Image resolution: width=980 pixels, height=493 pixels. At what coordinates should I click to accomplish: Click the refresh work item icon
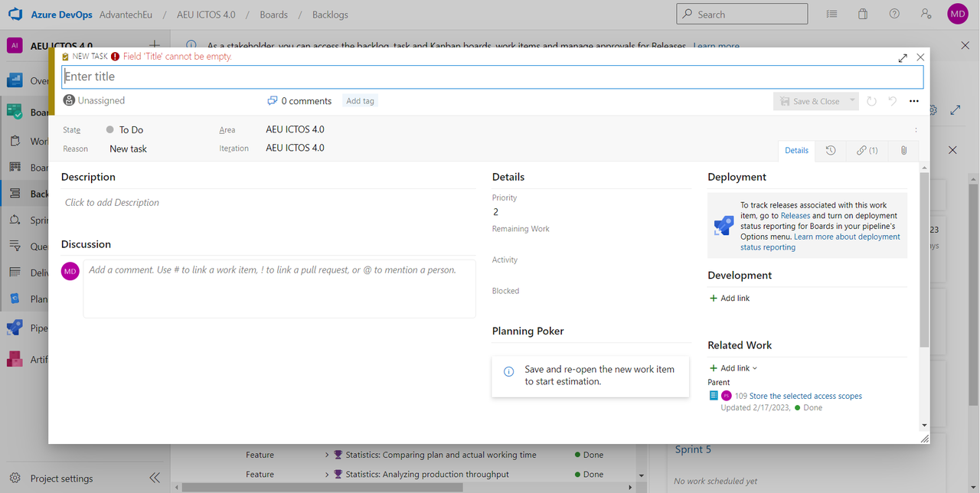point(871,101)
